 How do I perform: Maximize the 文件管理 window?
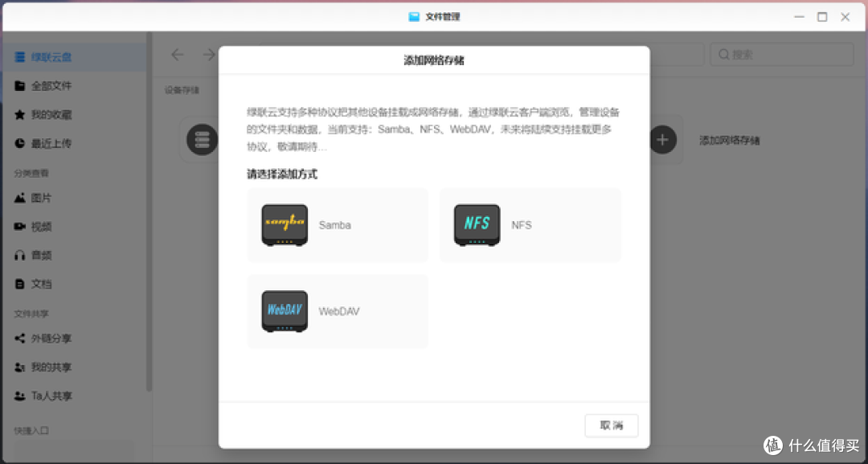click(822, 17)
